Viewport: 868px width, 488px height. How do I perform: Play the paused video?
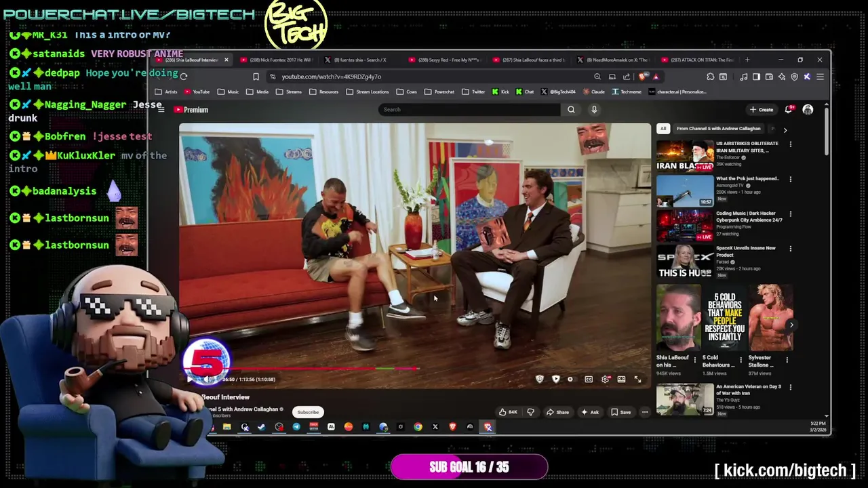[x=189, y=380]
